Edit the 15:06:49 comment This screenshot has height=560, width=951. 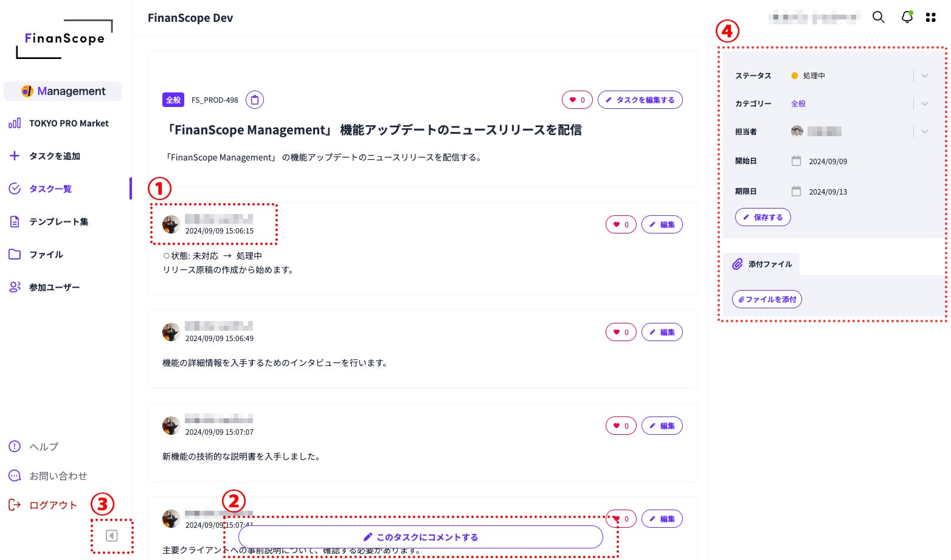tap(662, 332)
